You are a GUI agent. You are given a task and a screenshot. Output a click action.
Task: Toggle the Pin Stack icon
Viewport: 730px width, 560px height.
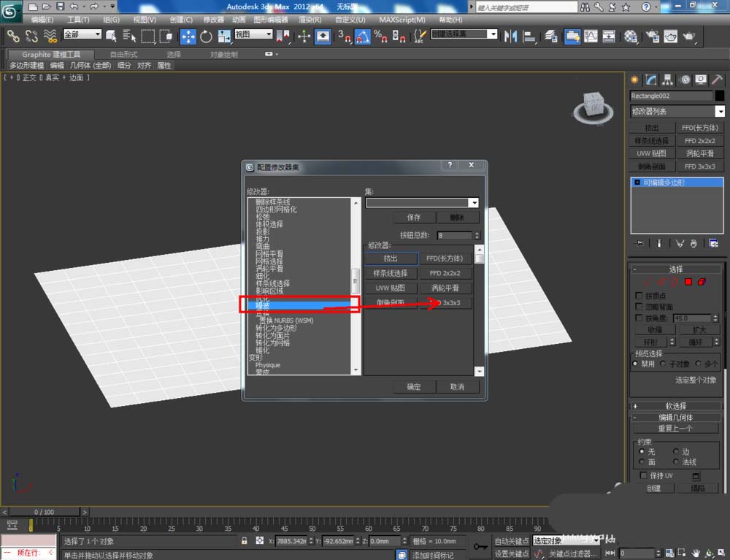click(639, 243)
